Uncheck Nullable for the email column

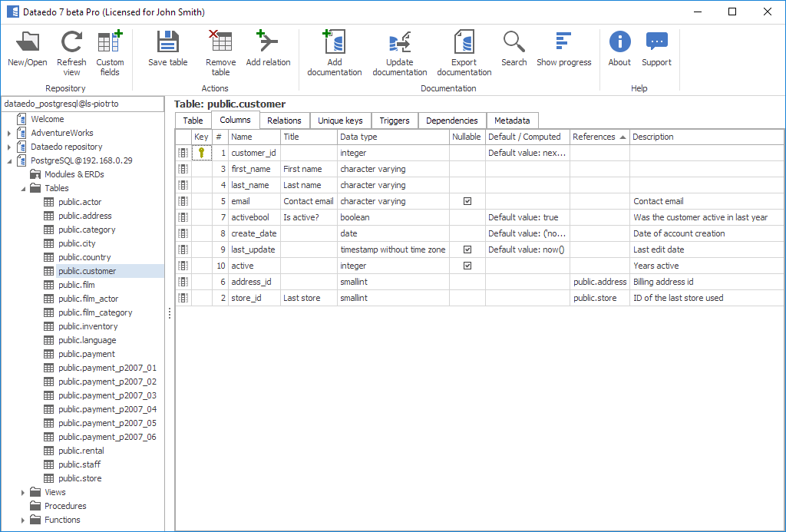pos(467,201)
